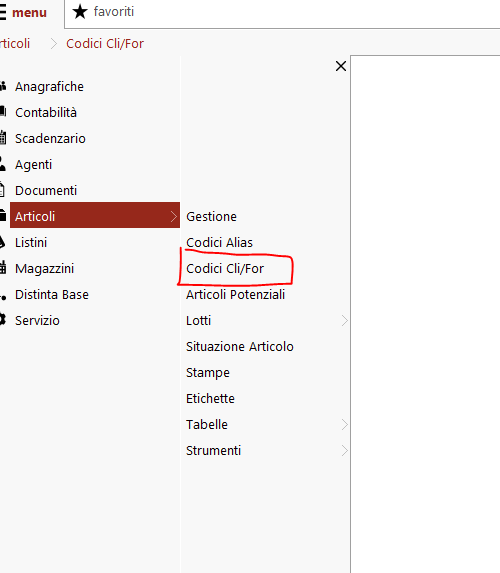The image size is (500, 573).
Task: Click the Listini icon
Action: [3, 242]
